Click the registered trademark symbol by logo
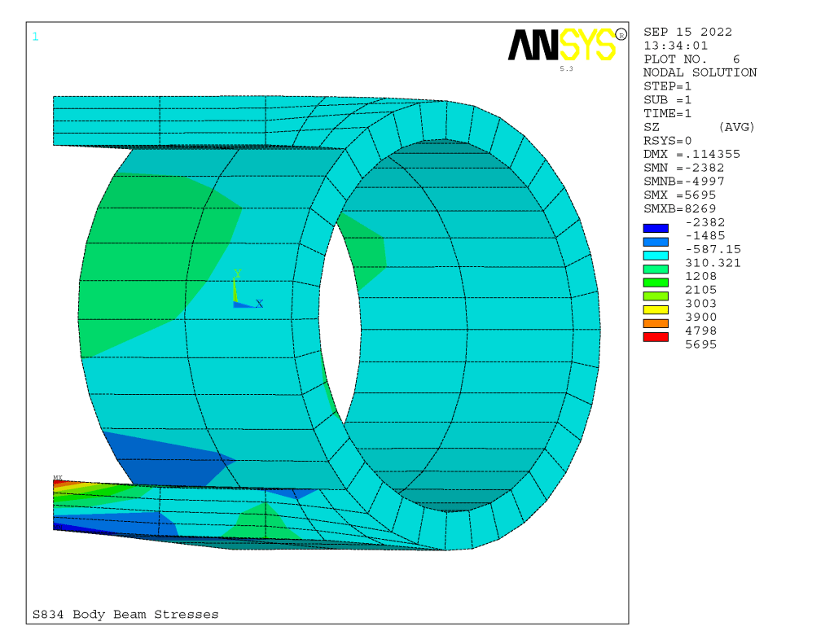Screen dimensions: 834x644 (621, 34)
